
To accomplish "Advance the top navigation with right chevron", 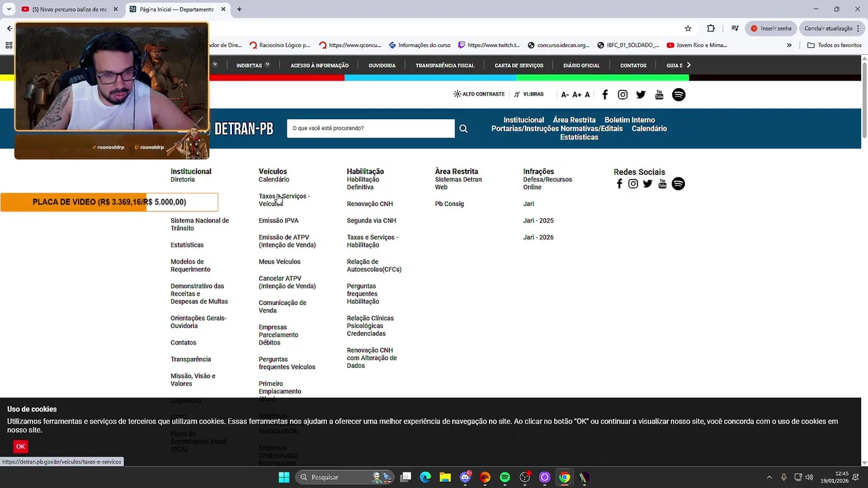I will coord(688,65).
